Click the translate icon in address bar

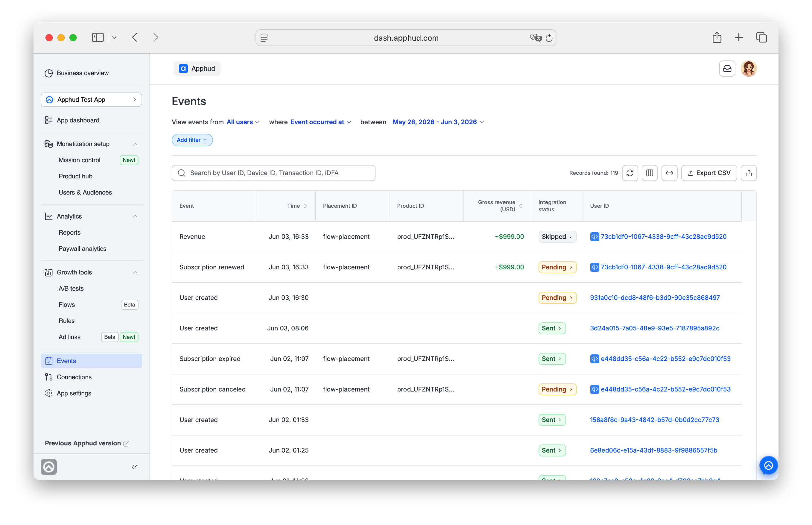click(x=535, y=38)
